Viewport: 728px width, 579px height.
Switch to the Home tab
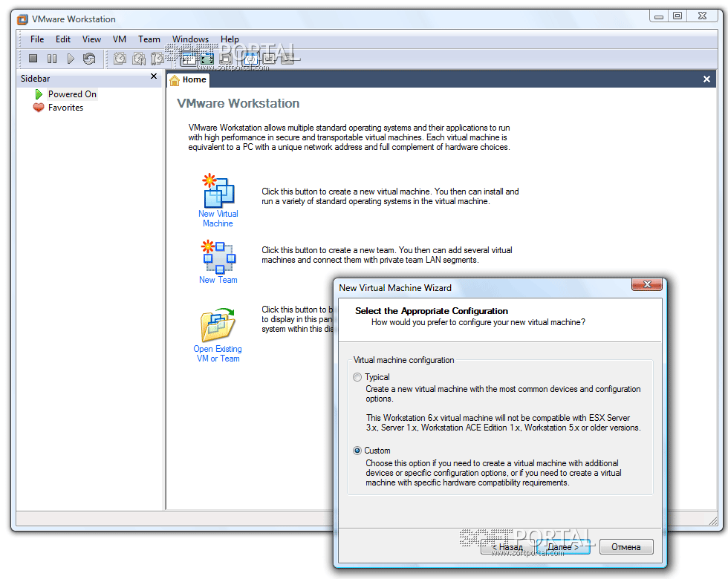[x=189, y=80]
